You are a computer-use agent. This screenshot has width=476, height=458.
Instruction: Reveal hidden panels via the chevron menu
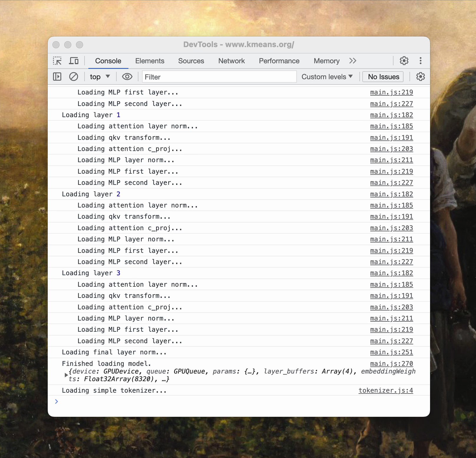point(353,61)
